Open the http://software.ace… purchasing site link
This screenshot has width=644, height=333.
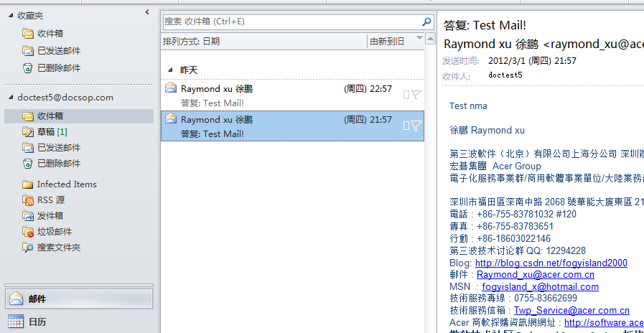click(x=604, y=322)
